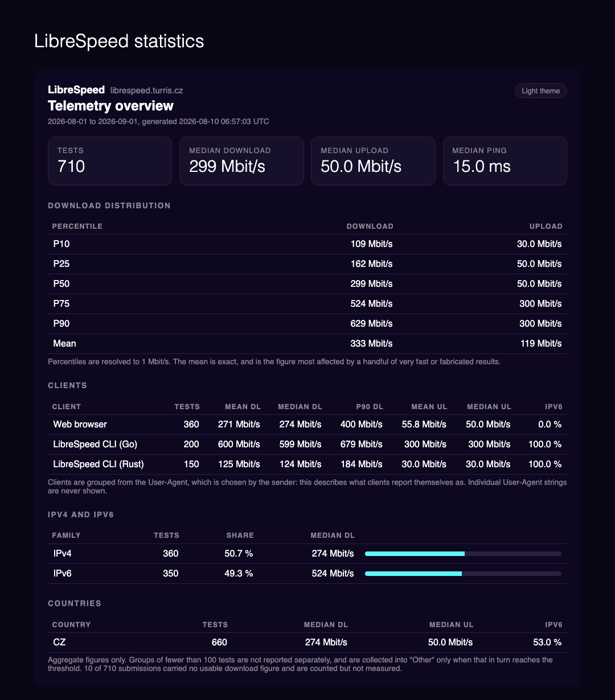Click the Country column header
The height and width of the screenshot is (700, 615).
71,625
